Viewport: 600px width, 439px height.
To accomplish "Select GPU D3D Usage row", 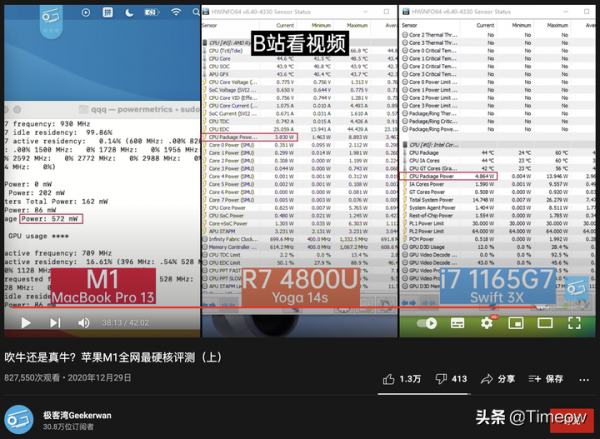I will pos(498,247).
